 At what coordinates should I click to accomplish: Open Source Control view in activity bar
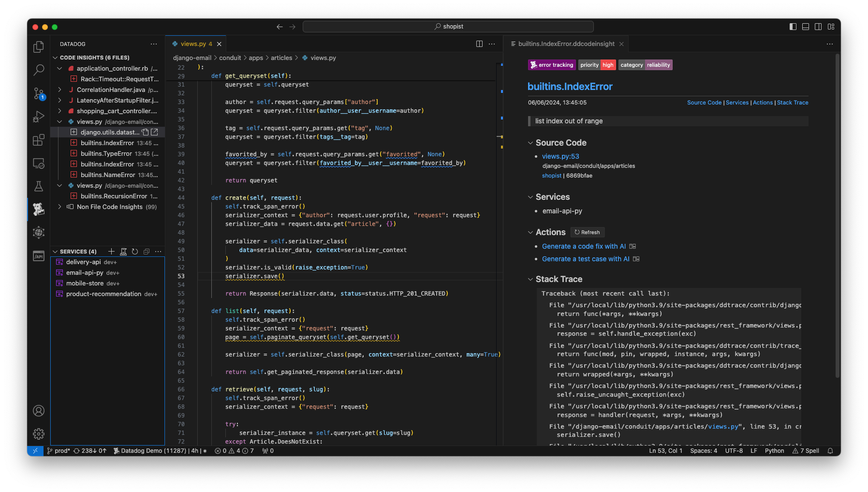(39, 93)
